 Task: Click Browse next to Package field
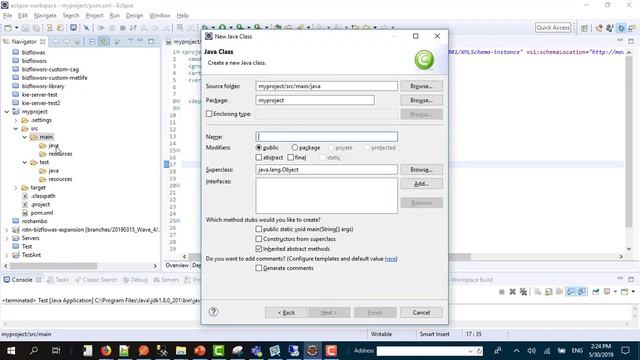421,100
